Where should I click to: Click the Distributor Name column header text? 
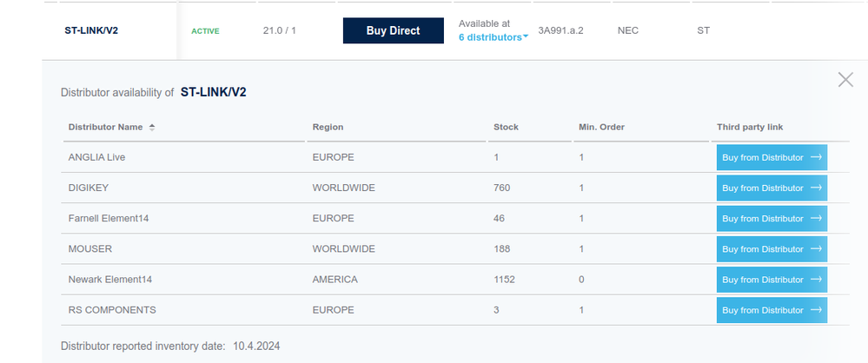(105, 128)
